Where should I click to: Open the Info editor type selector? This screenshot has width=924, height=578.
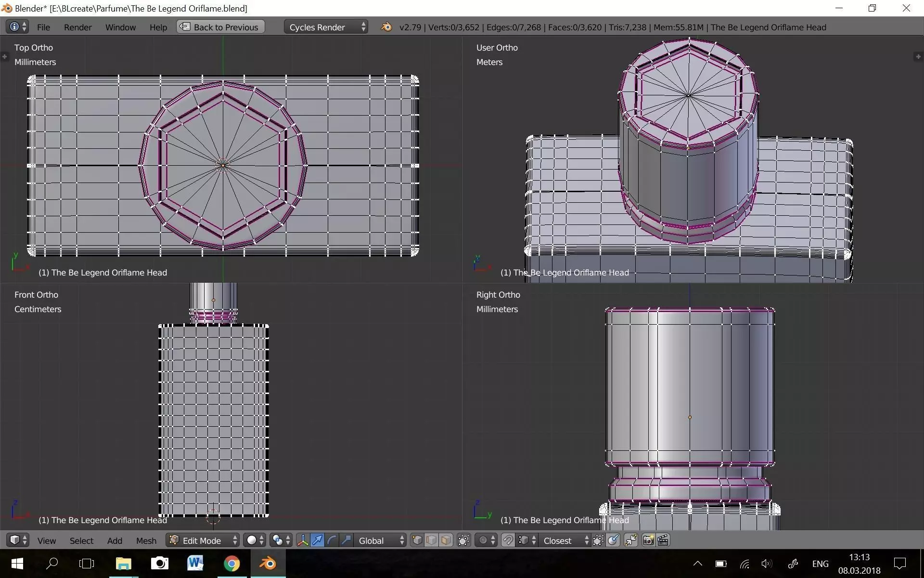coord(17,27)
